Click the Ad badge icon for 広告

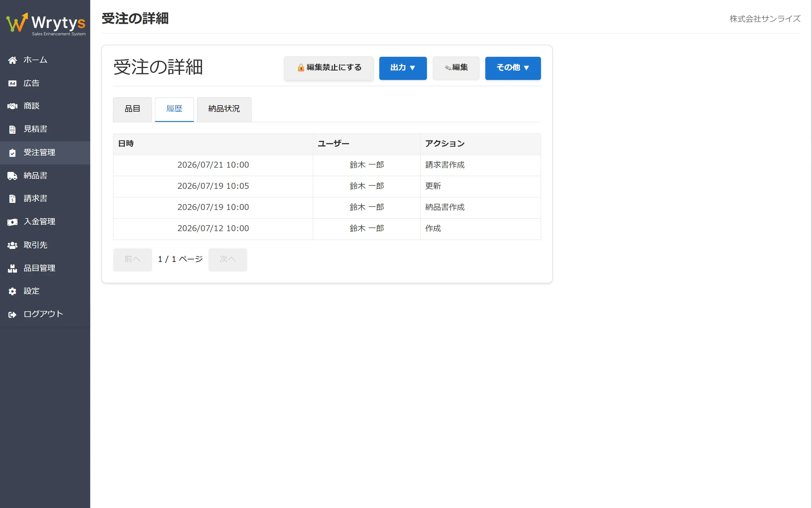point(12,83)
